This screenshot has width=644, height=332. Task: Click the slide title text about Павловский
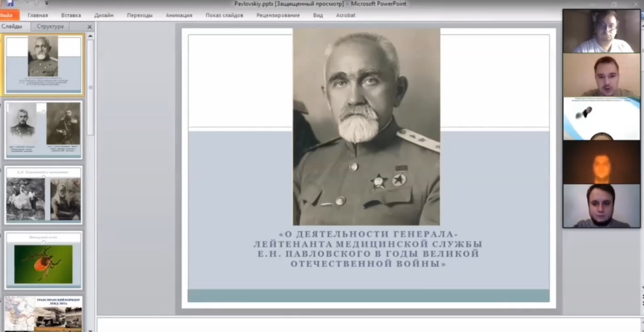click(x=368, y=249)
